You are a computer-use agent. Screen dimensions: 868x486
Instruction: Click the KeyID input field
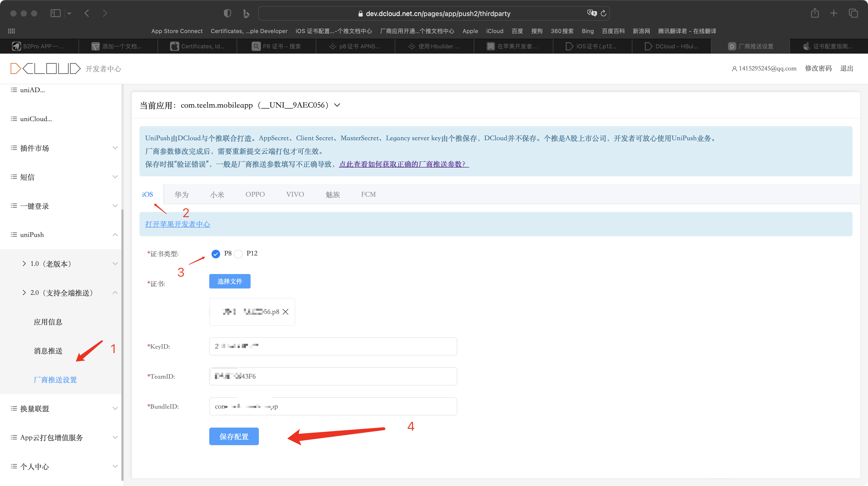pos(333,346)
